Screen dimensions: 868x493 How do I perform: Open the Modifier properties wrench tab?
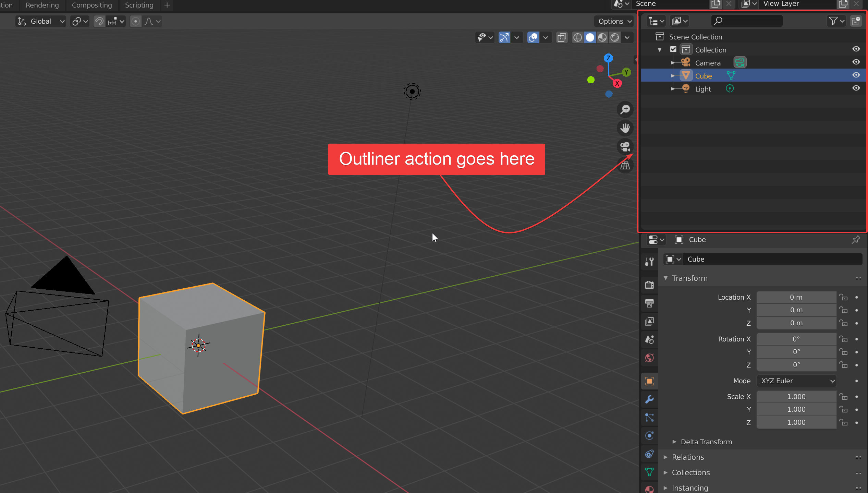click(x=649, y=399)
